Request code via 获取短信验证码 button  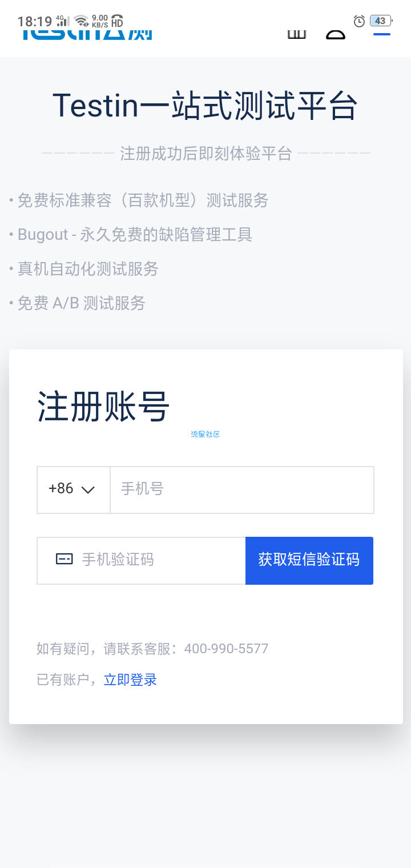[x=309, y=560]
